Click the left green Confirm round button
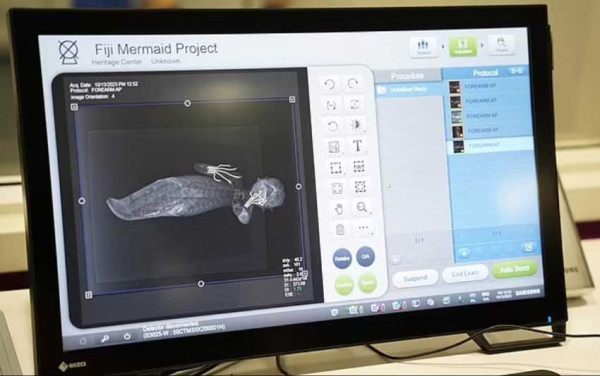 pyautogui.click(x=344, y=285)
